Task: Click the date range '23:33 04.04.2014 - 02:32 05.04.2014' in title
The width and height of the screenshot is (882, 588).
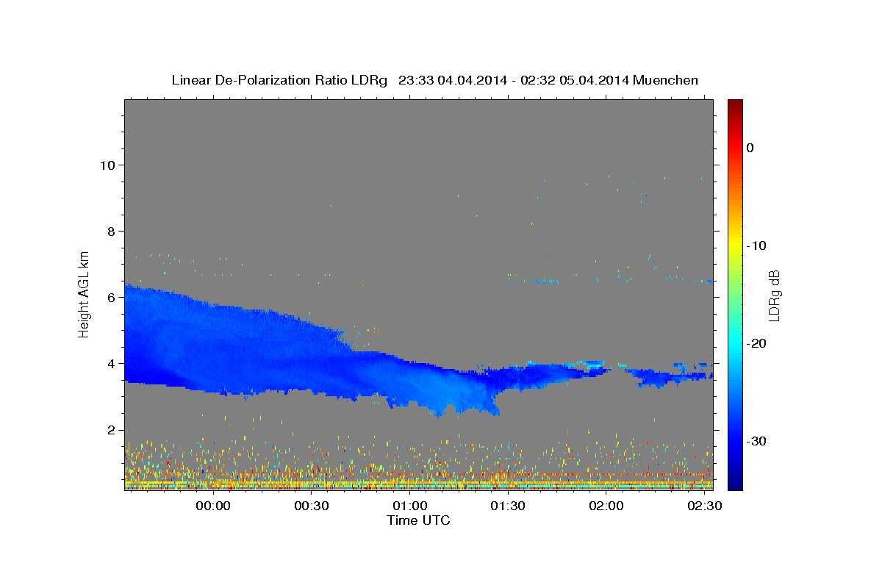Action: pyautogui.click(x=513, y=80)
